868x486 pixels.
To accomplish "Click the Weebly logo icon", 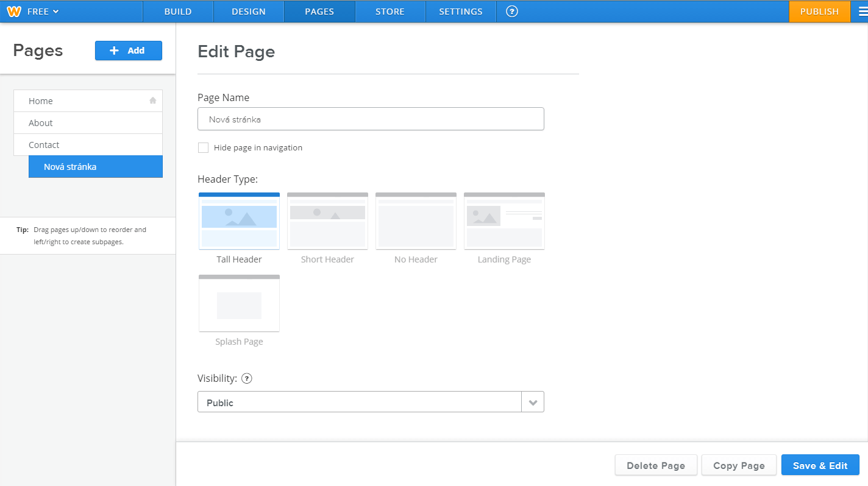I will [x=14, y=12].
